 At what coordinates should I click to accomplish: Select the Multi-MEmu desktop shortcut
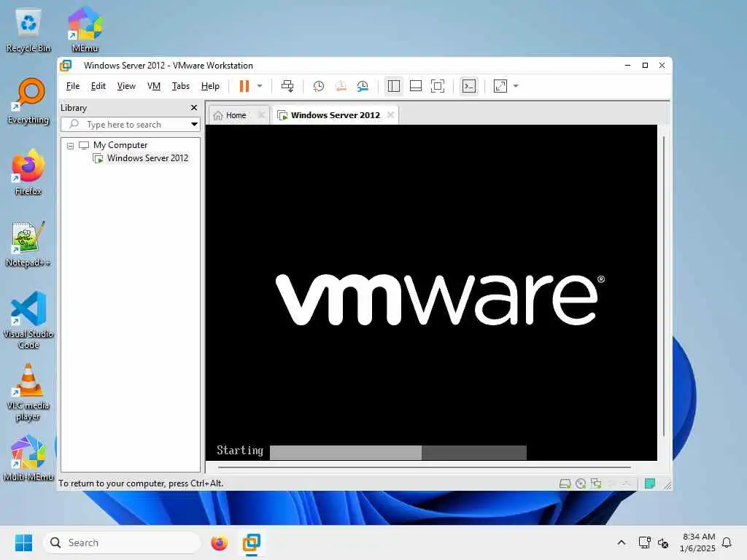coord(28,458)
